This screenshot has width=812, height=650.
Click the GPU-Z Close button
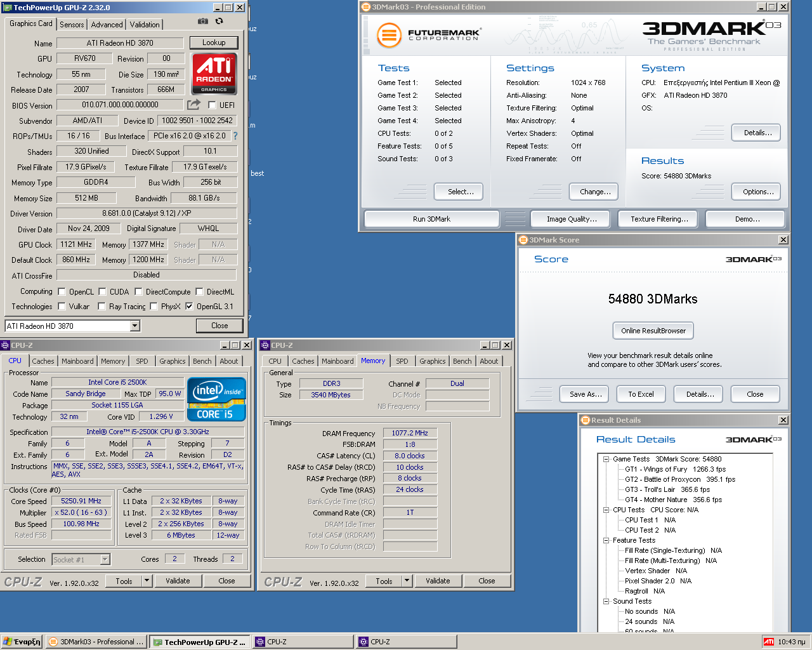(219, 326)
